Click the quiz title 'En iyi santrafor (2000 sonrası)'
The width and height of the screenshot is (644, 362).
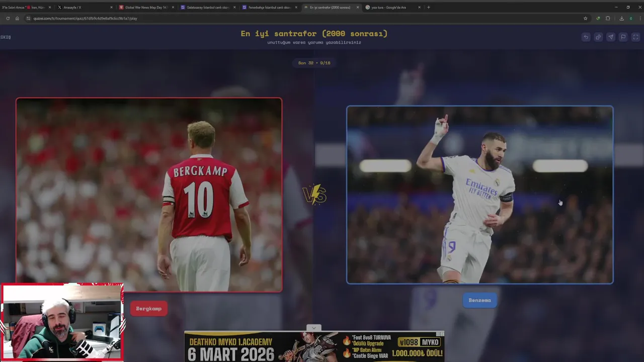[314, 34]
